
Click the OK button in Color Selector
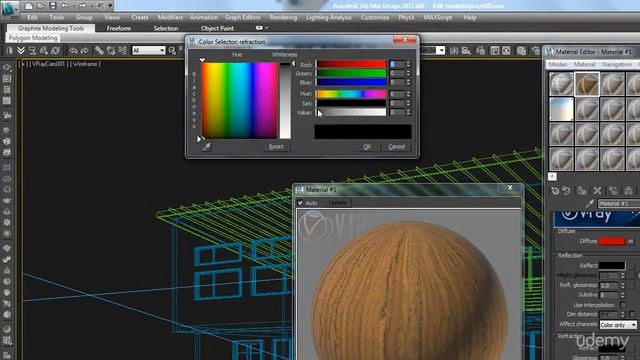point(367,147)
